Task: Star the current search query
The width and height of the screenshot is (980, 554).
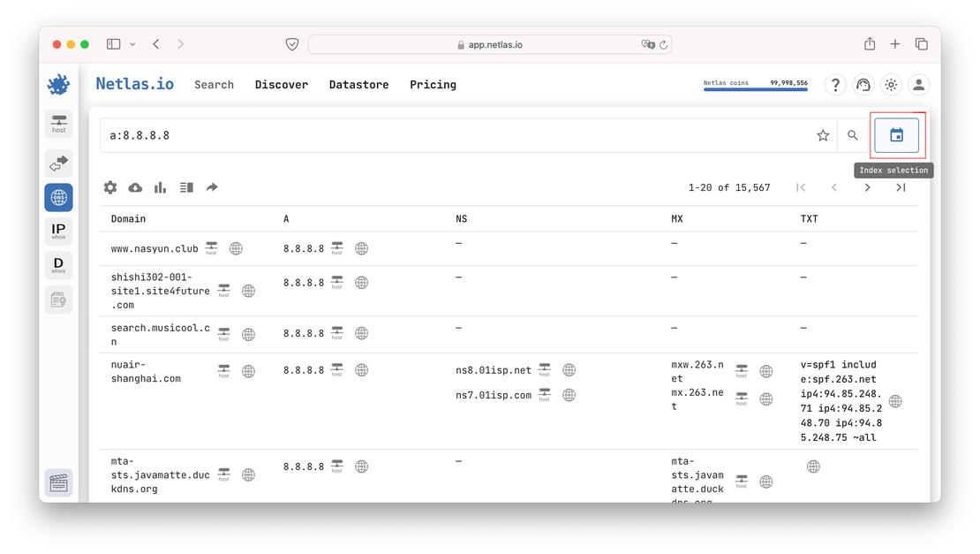Action: tap(823, 135)
